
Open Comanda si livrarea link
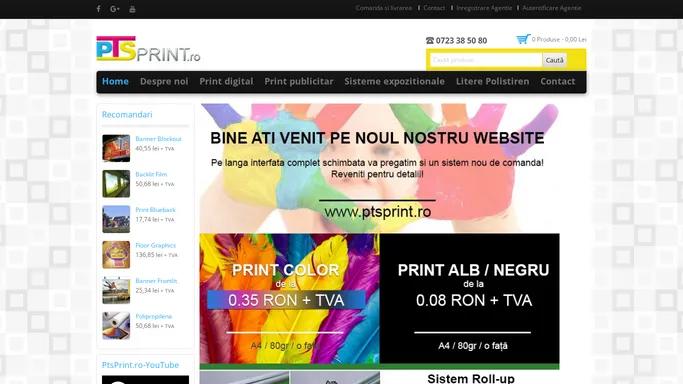click(x=383, y=8)
